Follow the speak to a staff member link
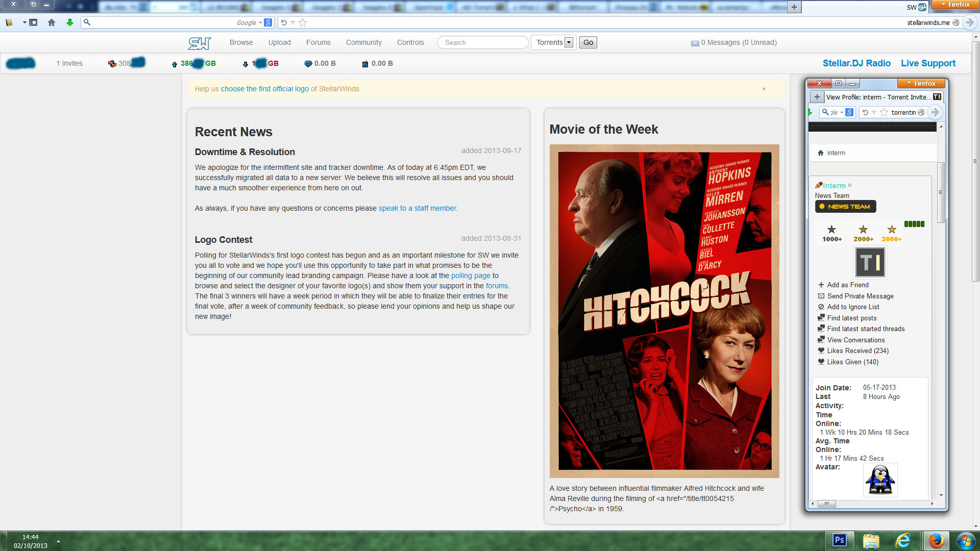The height and width of the screenshot is (551, 980). [x=417, y=208]
